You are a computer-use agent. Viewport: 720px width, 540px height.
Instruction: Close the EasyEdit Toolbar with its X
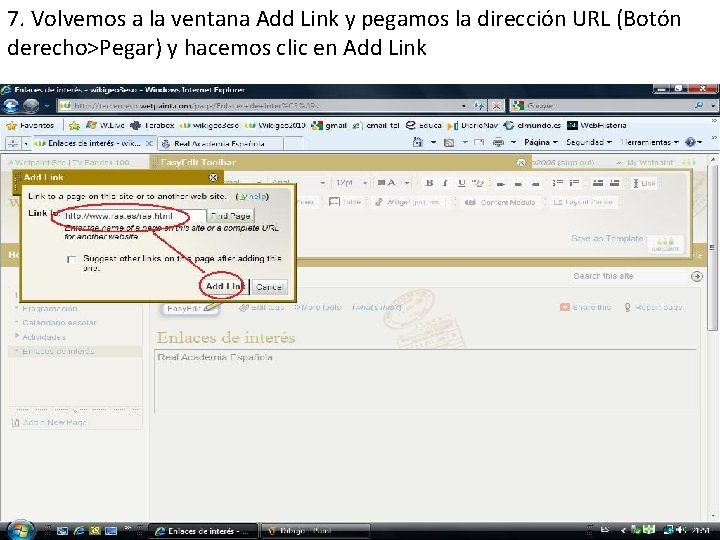[x=521, y=163]
